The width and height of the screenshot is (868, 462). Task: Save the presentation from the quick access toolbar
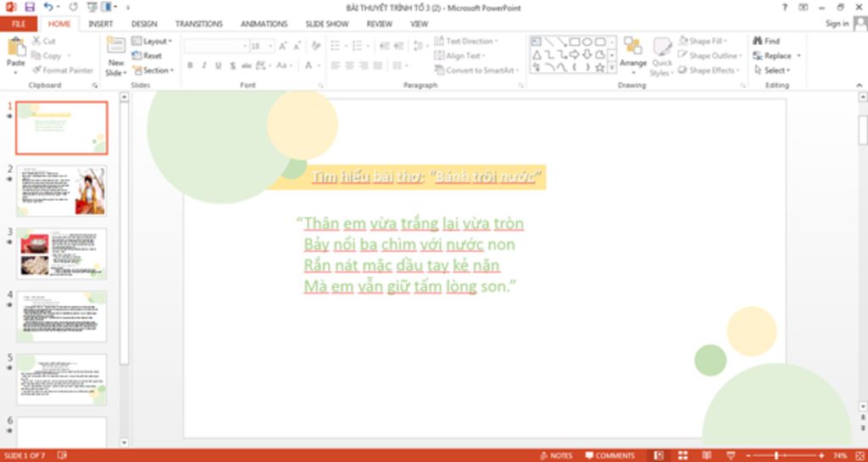click(30, 7)
